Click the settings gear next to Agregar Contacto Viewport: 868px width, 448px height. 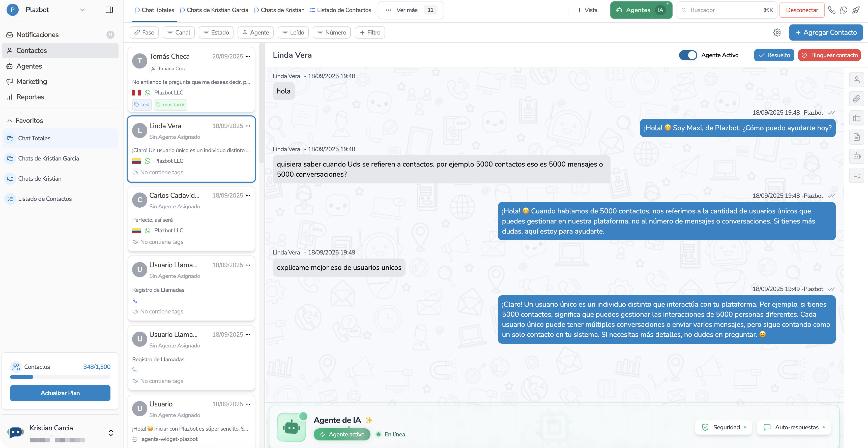[x=777, y=33]
